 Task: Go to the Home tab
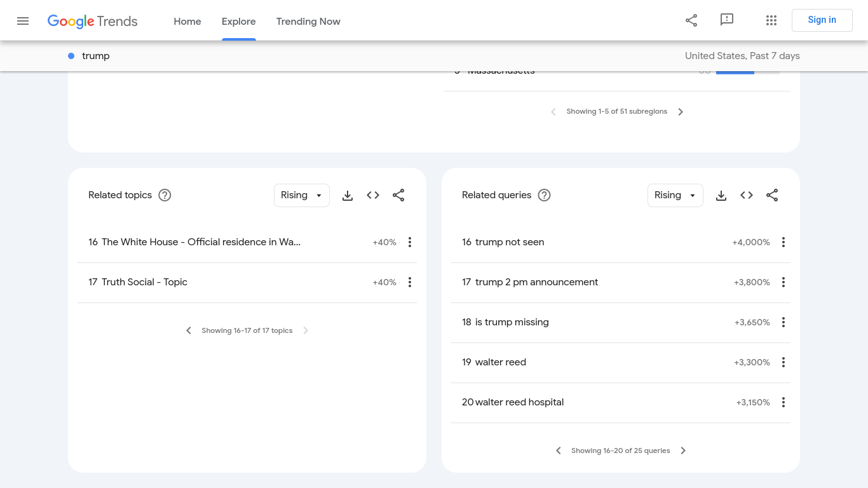(x=187, y=22)
